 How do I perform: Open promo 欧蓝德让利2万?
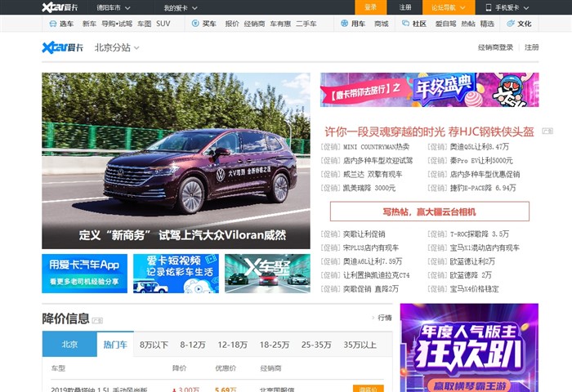(472, 261)
